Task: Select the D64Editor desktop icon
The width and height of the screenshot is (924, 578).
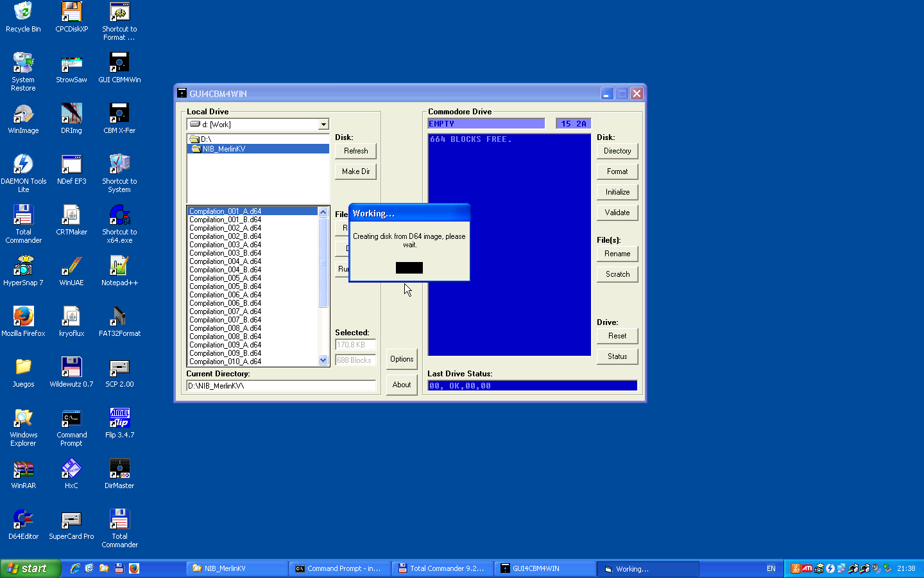Action: click(x=23, y=525)
